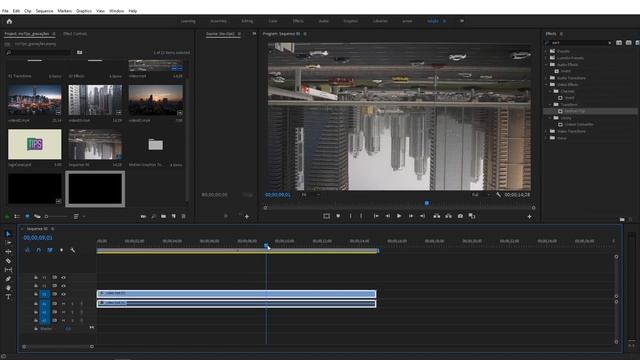640x360 pixels.
Task: Open Program monitor settings wrench
Action: pyautogui.click(x=498, y=195)
